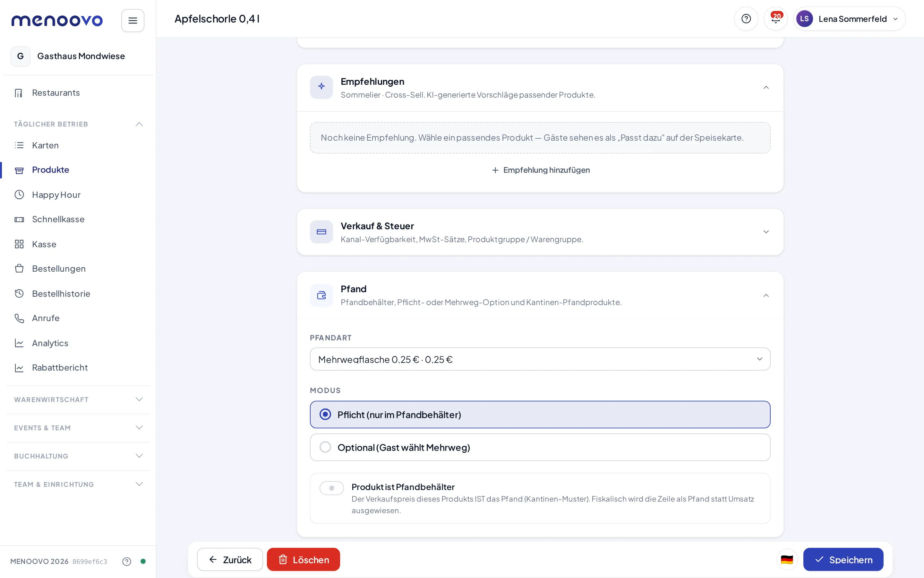Screen dimensions: 924x578
Task: Click the Empfehlungen sparkle icon
Action: click(321, 87)
